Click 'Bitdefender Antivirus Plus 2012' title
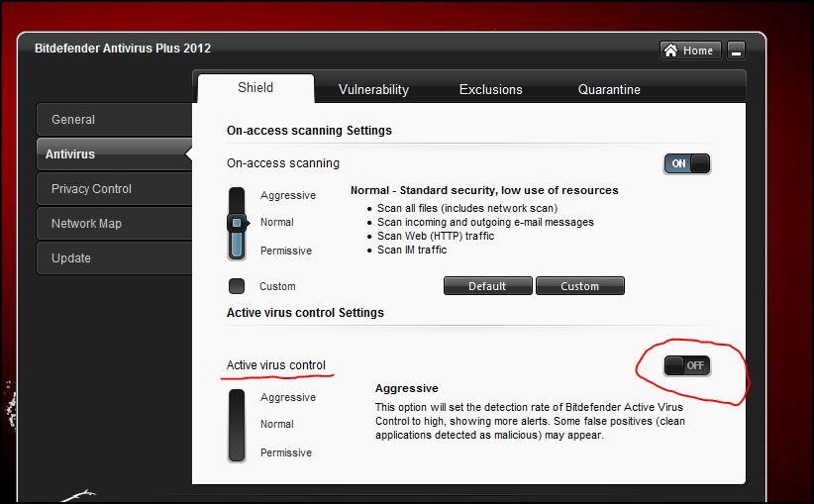 pyautogui.click(x=123, y=49)
